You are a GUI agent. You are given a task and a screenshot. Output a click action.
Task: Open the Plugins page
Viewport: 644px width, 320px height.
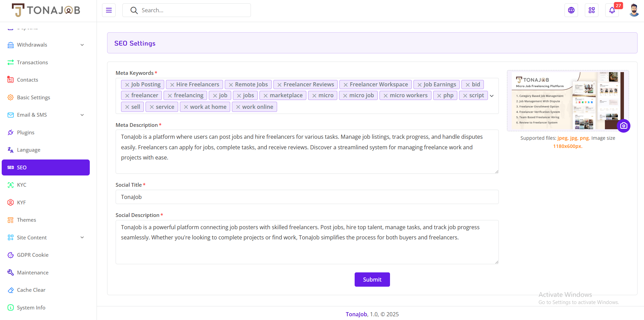(46, 132)
